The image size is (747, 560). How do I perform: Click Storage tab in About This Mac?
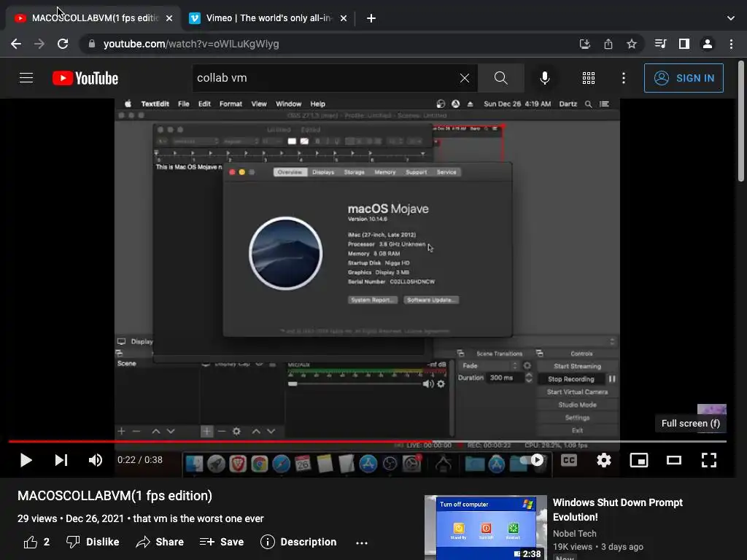click(x=354, y=172)
